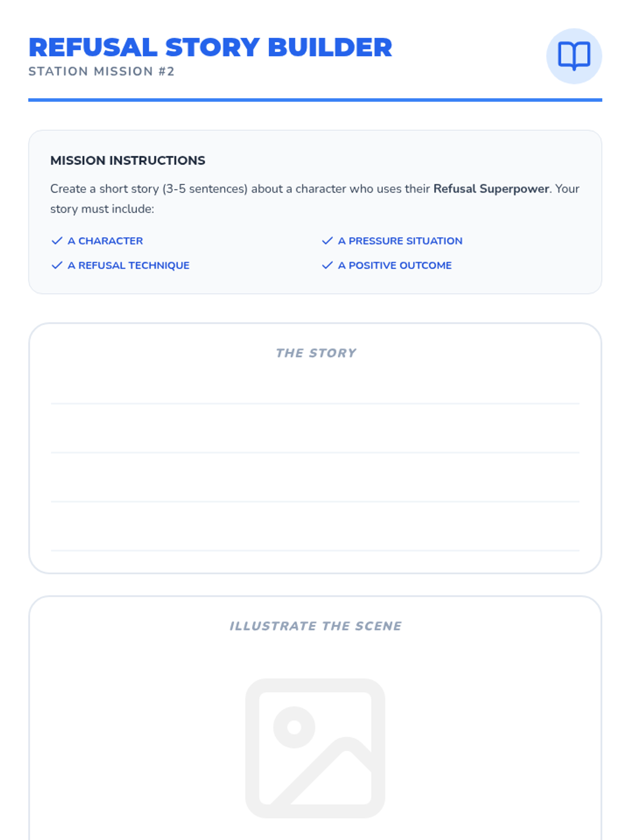Viewport: 630px width, 840px height.
Task: Select the A CHARACTER requirement text
Action: pos(105,240)
